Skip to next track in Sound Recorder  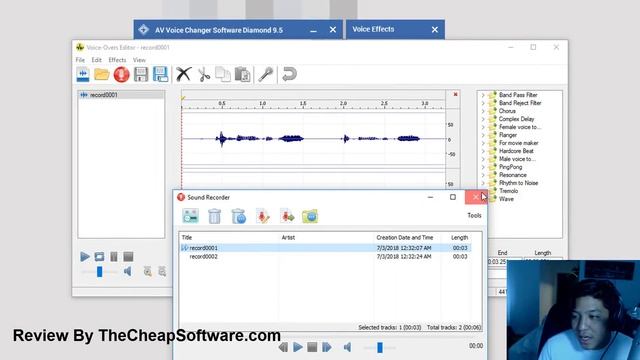[327, 347]
